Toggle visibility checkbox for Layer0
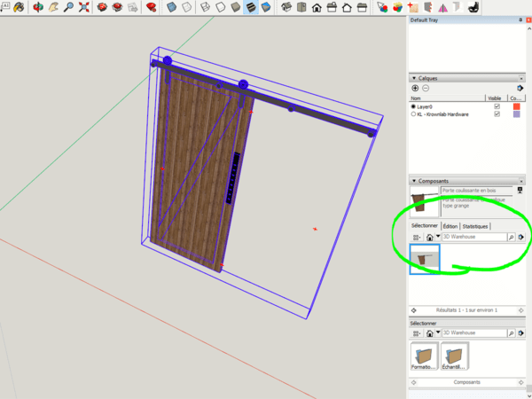The image size is (532, 399). tap(497, 106)
